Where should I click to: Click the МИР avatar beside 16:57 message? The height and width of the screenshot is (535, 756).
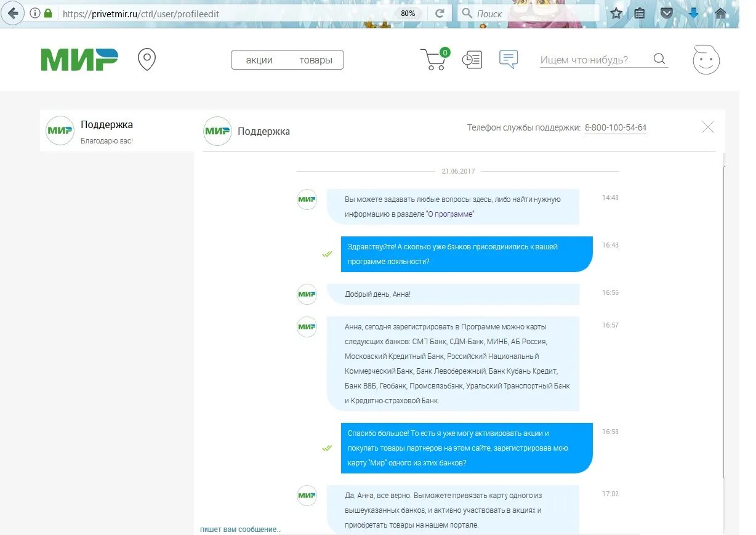pyautogui.click(x=307, y=327)
